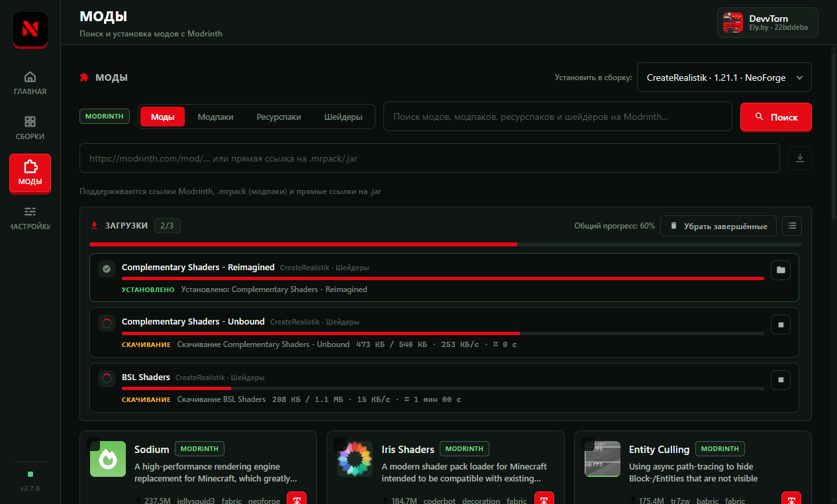
Task: Stop the Complementary Shaders - Unbound download
Action: tap(781, 325)
